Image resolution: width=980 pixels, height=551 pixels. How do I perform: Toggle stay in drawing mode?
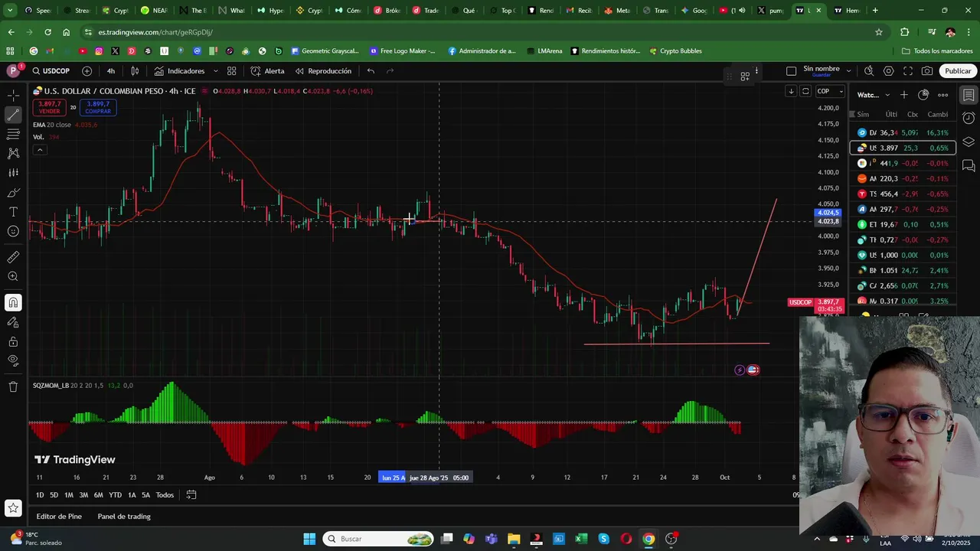[13, 322]
